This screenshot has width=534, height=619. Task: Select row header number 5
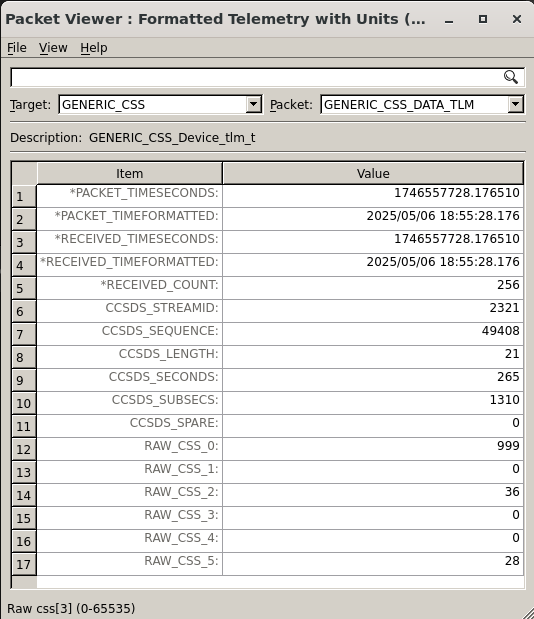[24, 288]
